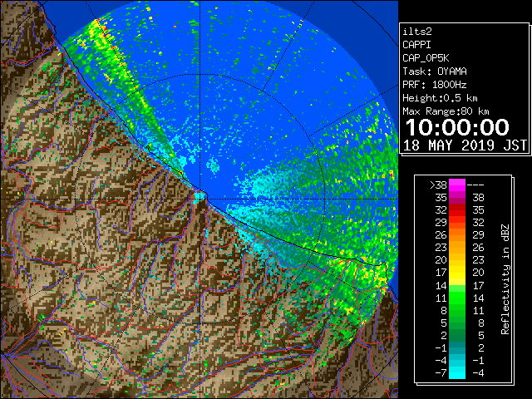Click the '>38' legend value label

[x=438, y=185]
